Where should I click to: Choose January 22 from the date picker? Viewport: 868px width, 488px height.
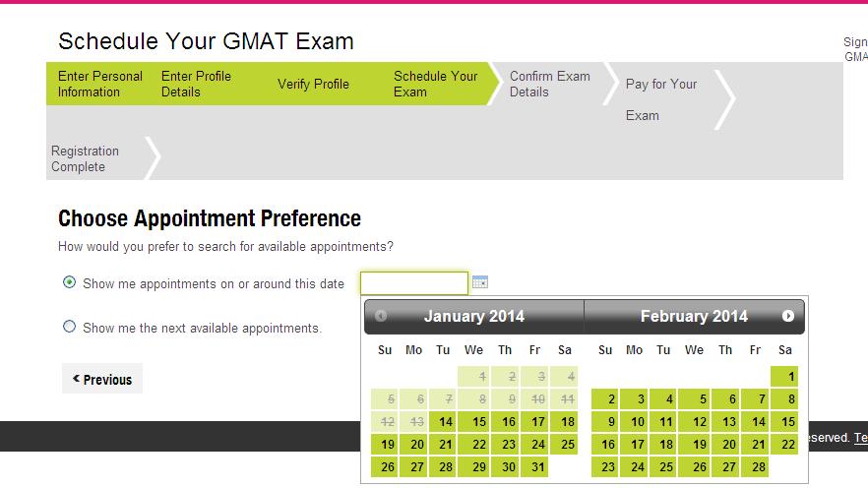pyautogui.click(x=478, y=445)
